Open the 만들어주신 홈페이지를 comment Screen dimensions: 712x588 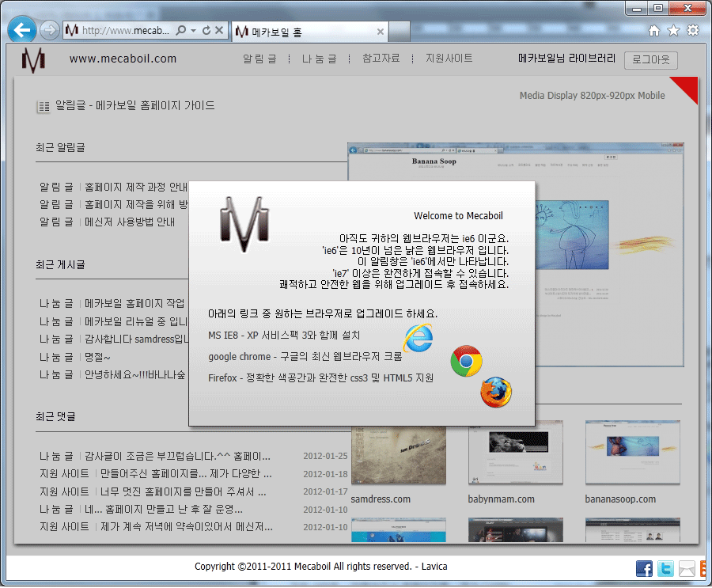pos(186,474)
